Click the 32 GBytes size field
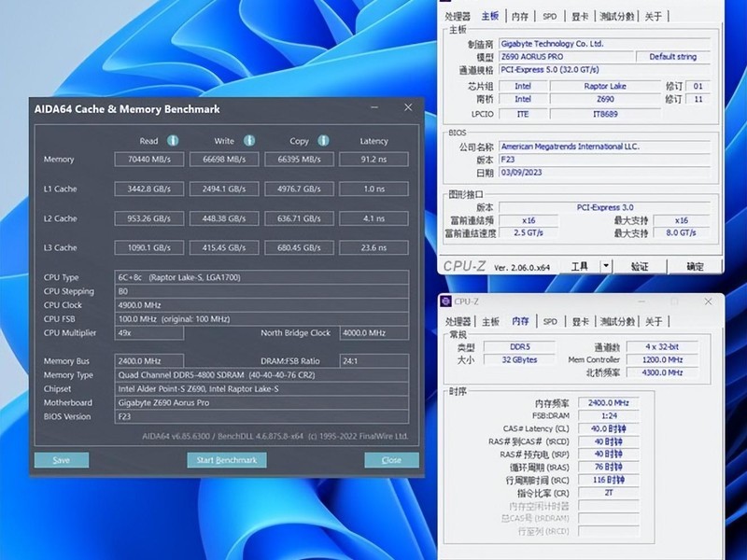 520,359
